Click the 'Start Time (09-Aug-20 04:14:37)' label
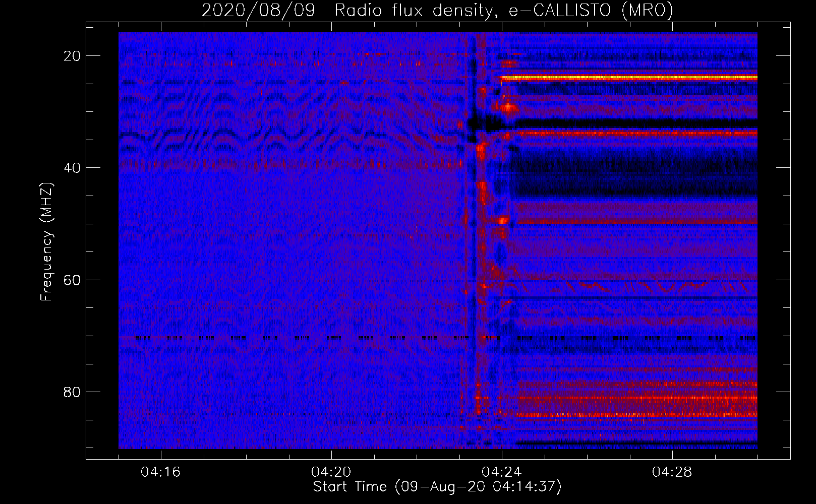This screenshot has height=504, width=816. click(x=437, y=487)
